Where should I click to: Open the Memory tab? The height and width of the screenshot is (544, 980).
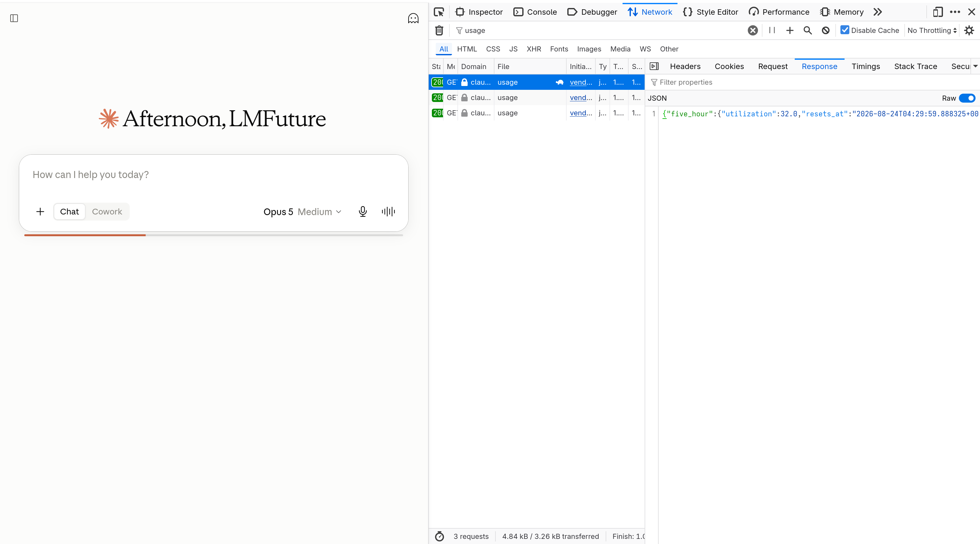tap(841, 12)
